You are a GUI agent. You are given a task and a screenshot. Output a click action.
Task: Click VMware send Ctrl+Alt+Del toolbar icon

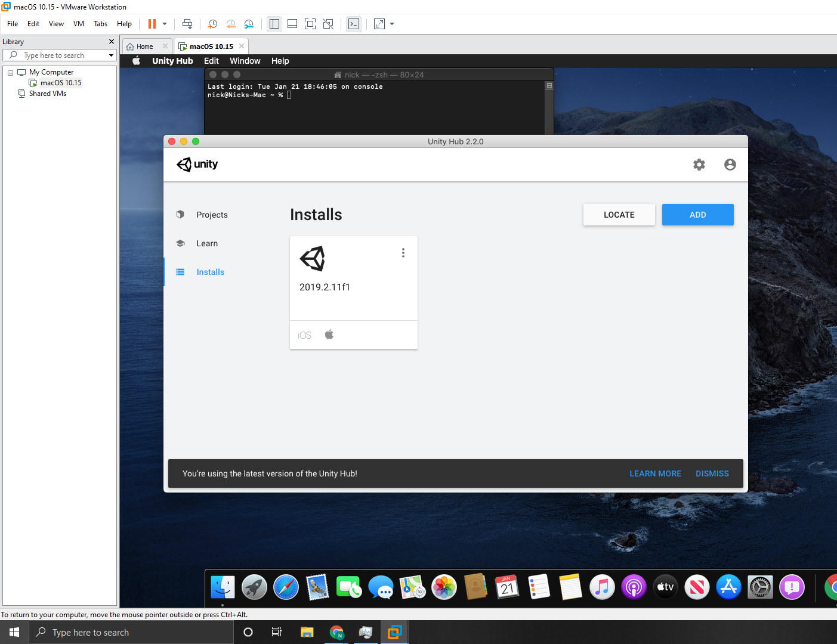click(x=187, y=24)
